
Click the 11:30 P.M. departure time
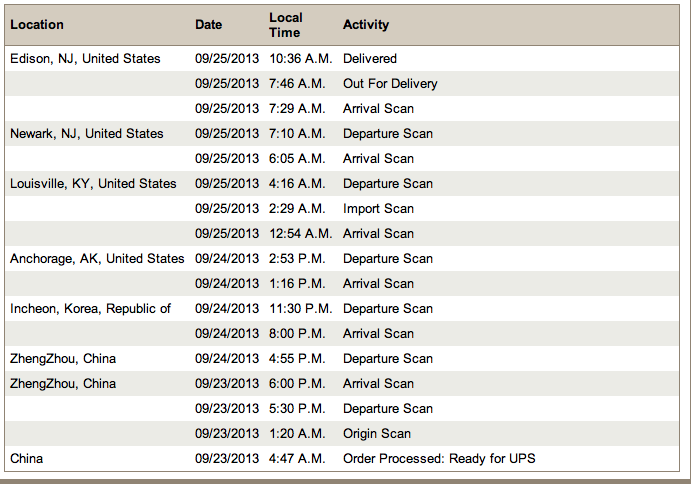point(301,309)
